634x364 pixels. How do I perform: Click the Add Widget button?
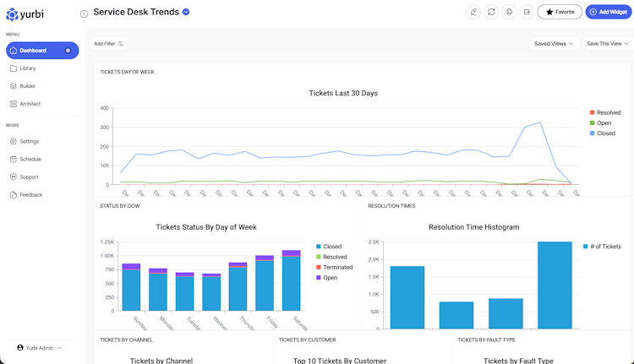[x=609, y=12]
